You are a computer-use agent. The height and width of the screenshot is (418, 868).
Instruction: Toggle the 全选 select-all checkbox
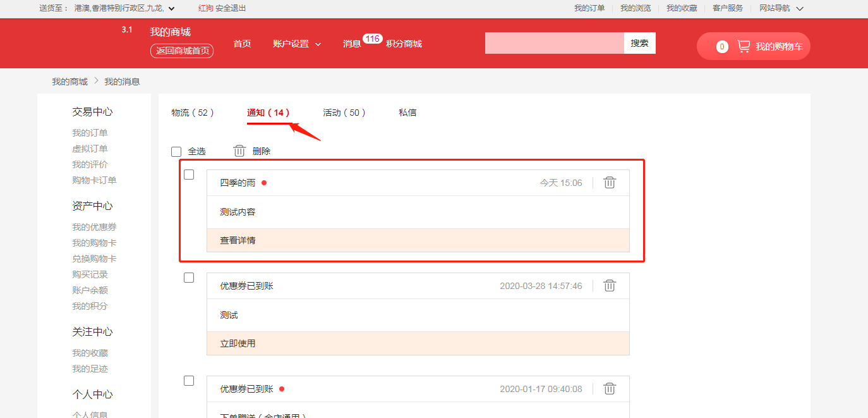pyautogui.click(x=176, y=152)
